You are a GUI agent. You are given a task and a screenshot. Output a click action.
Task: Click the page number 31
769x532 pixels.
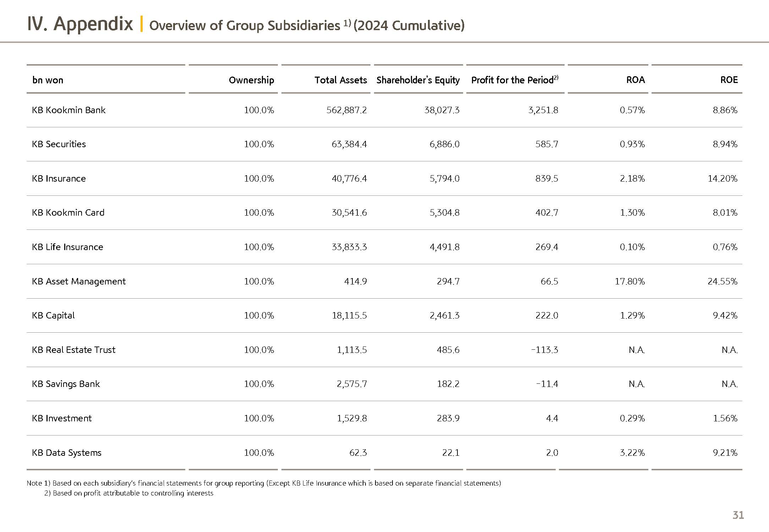click(738, 515)
